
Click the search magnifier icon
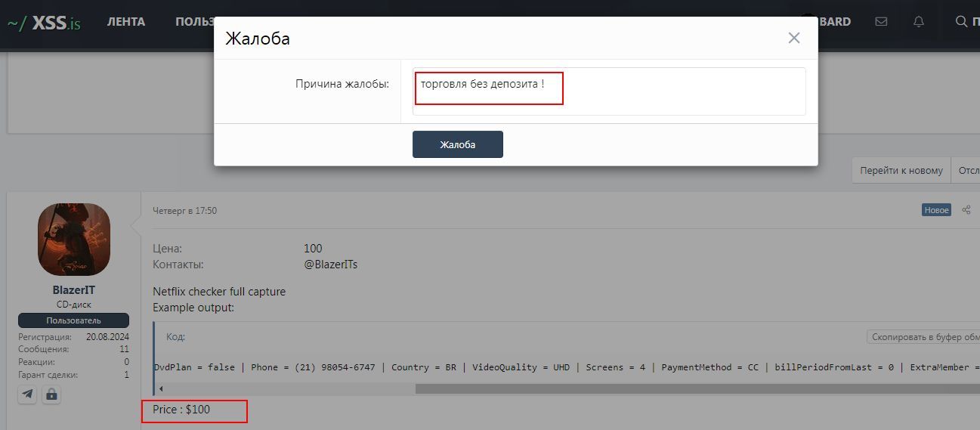tap(961, 22)
